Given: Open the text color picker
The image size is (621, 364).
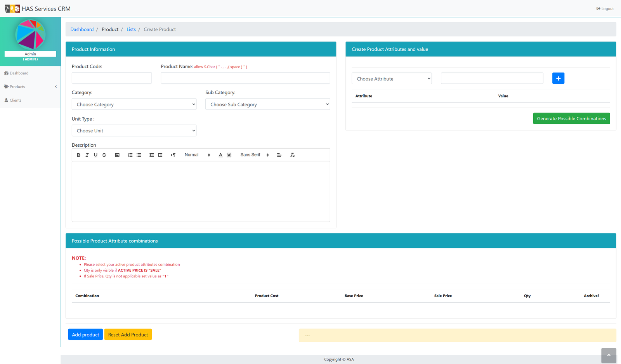Looking at the screenshot, I should pyautogui.click(x=220, y=155).
